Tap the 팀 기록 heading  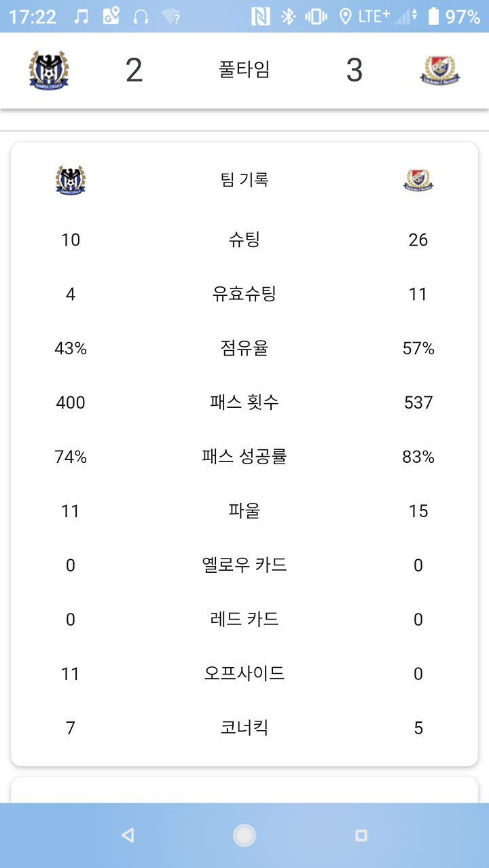[x=244, y=180]
